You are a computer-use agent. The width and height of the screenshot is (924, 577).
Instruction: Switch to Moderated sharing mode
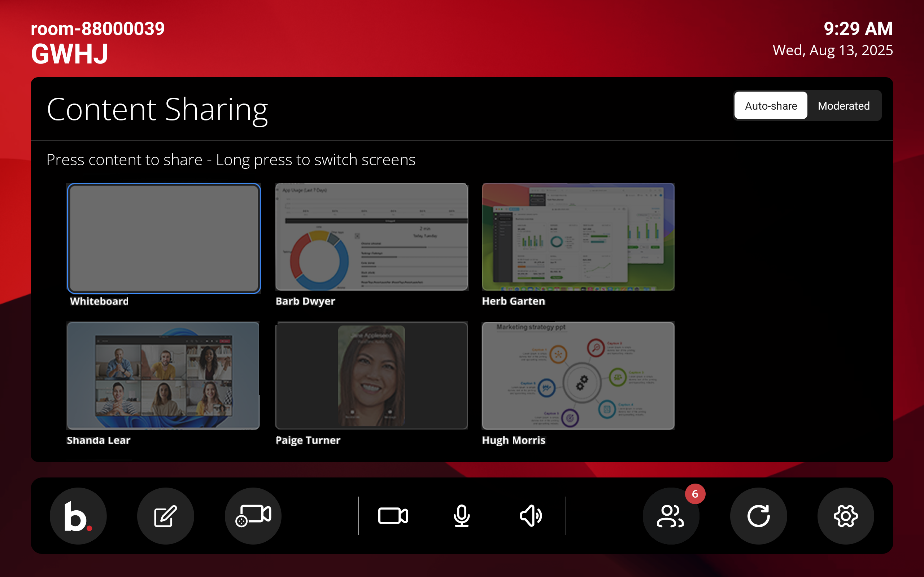click(x=844, y=106)
